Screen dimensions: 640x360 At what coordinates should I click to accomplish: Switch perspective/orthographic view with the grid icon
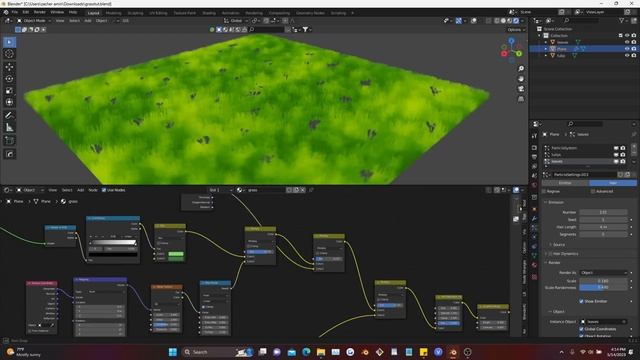pos(521,99)
